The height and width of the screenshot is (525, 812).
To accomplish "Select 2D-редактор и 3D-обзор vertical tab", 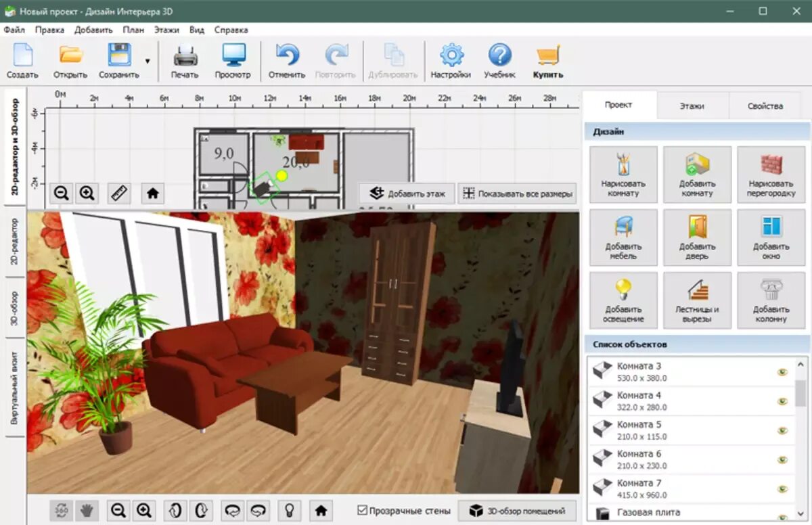I will pos(15,147).
